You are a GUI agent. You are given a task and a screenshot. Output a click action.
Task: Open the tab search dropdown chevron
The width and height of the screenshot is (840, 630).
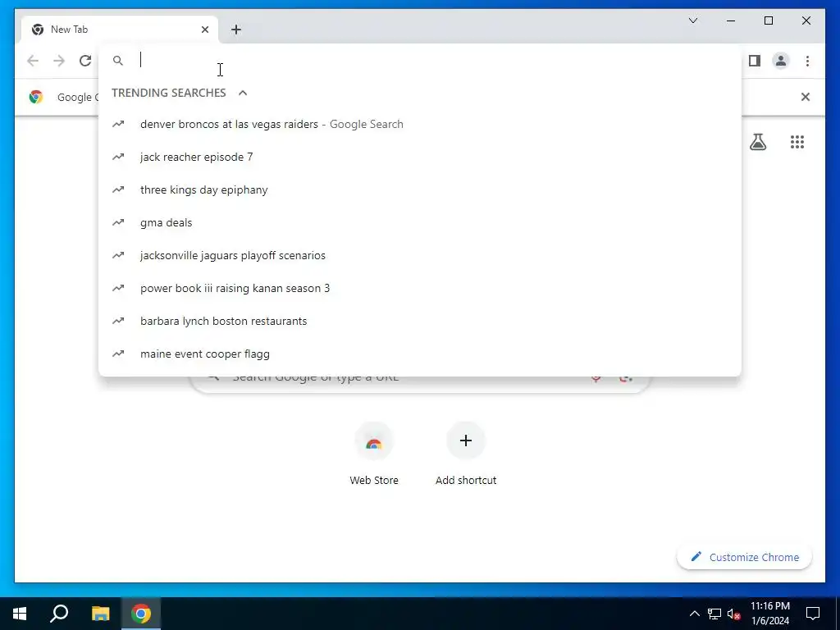(x=692, y=21)
